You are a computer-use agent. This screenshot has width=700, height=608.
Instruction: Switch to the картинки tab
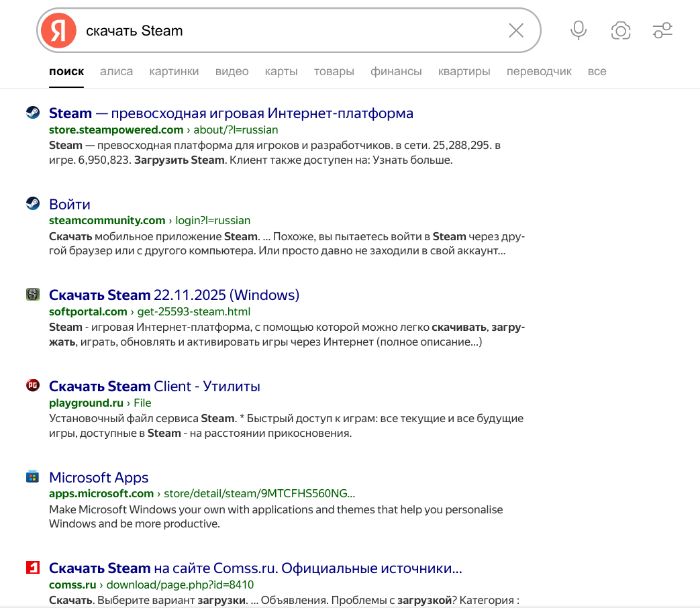pos(174,71)
